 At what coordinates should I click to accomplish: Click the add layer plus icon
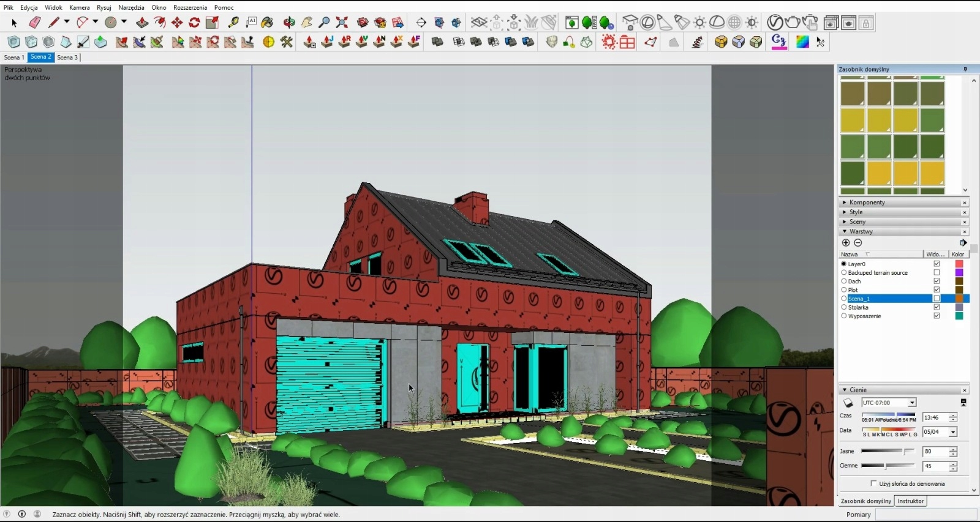[x=846, y=243]
